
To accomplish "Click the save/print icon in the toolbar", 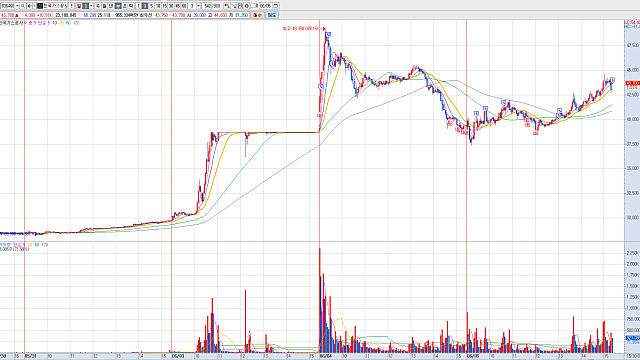I will pyautogui.click(x=240, y=6).
